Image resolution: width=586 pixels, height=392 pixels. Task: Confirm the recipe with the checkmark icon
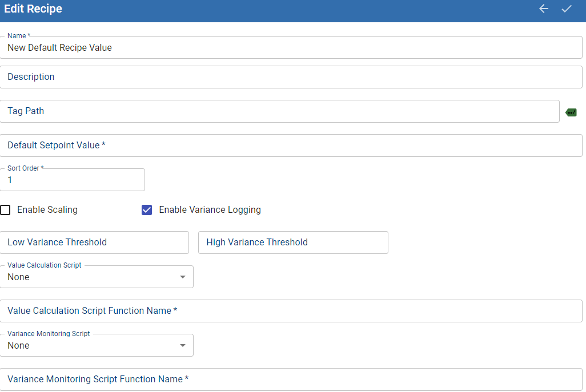[567, 9]
